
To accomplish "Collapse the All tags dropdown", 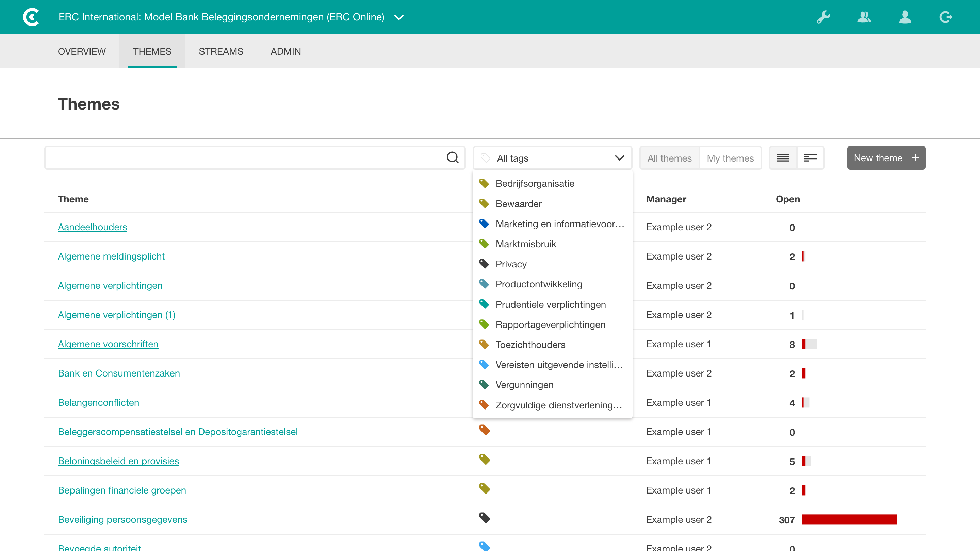I will 619,158.
